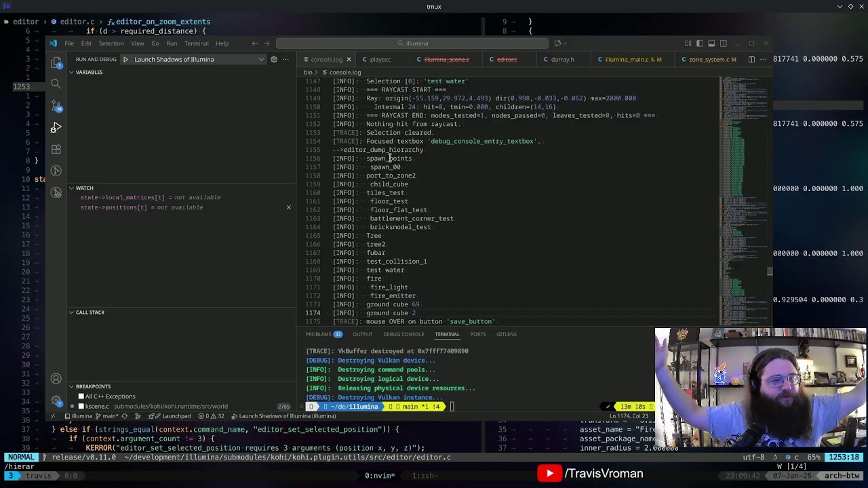The width and height of the screenshot is (868, 488).
Task: Open Run and Debug more actions ellipsis
Action: coord(285,59)
